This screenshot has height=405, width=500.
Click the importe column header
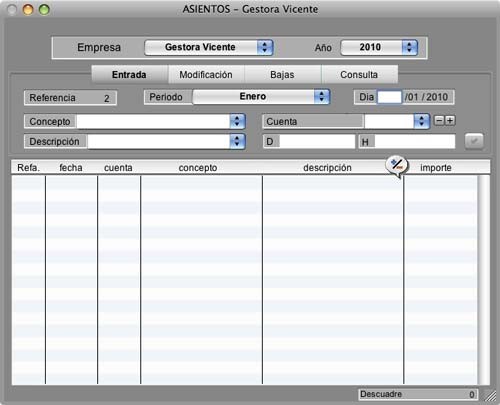(436, 168)
